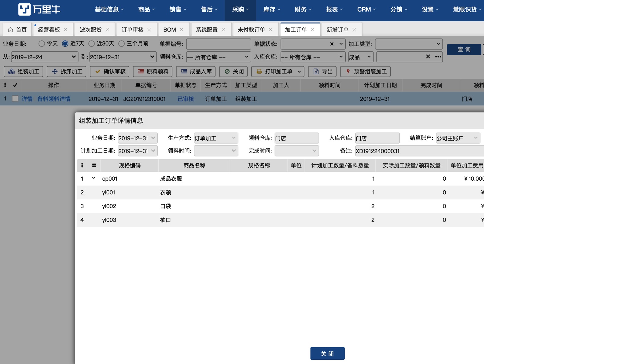The height and width of the screenshot is (364, 640).
Task: Click the 组装加工 cubes icon
Action: (11, 72)
